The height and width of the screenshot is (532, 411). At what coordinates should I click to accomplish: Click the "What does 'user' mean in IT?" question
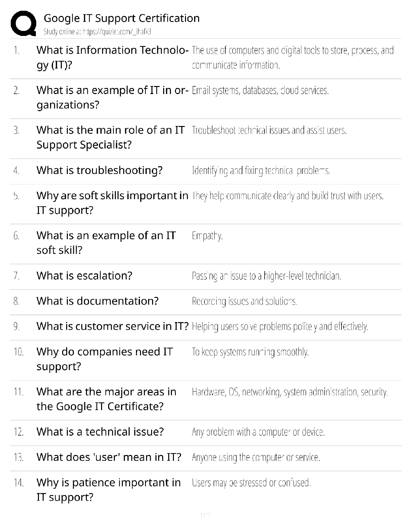point(109,457)
